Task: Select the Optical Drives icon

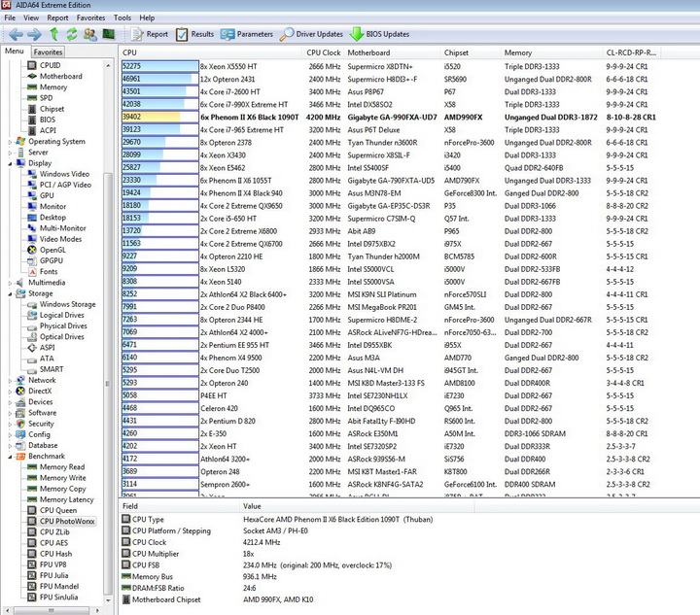Action: (32, 337)
